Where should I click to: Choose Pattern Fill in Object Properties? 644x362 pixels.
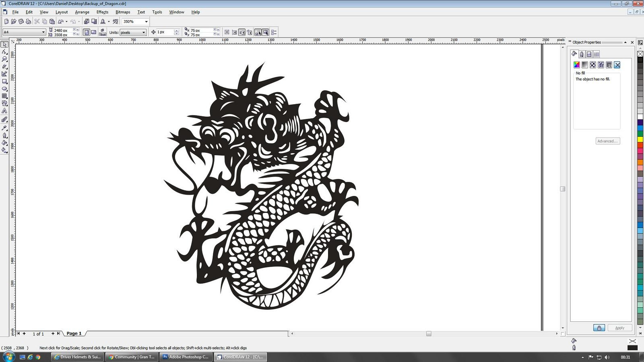(x=593, y=65)
